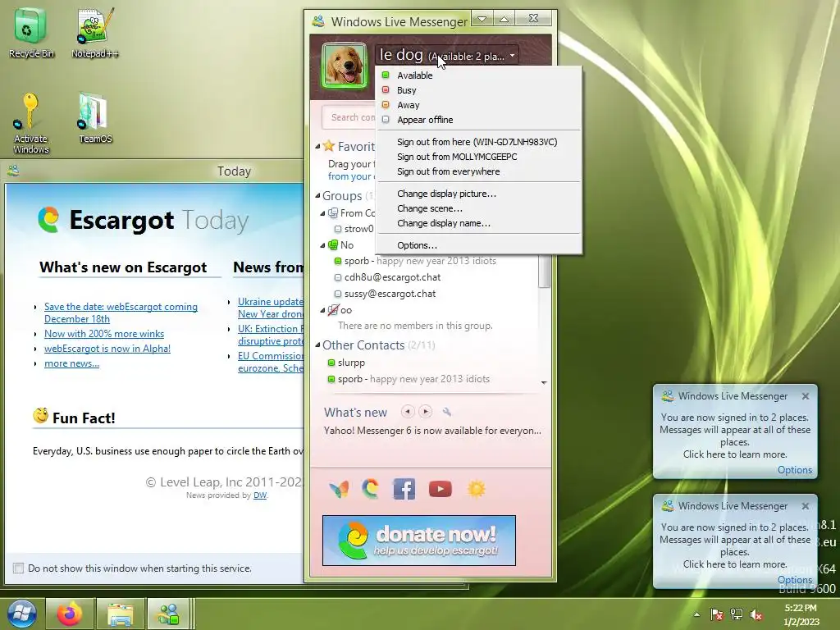Click the network tray icon

point(737,614)
